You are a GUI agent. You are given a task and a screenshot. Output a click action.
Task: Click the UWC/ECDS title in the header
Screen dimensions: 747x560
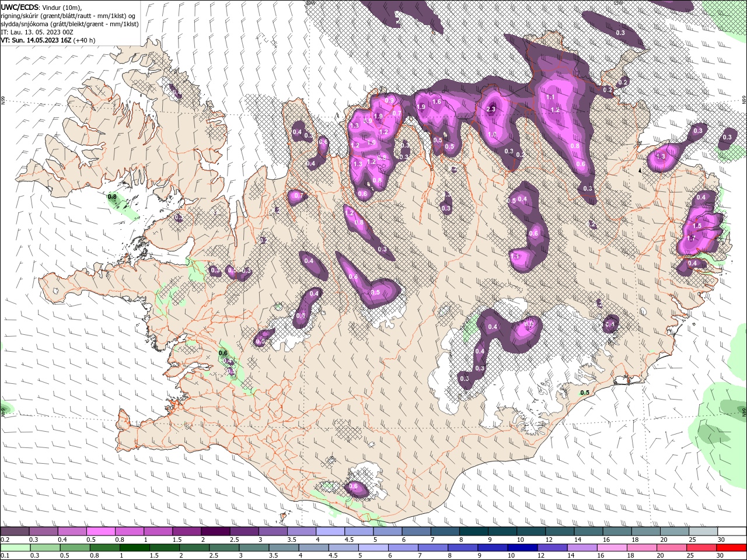tap(20, 7)
